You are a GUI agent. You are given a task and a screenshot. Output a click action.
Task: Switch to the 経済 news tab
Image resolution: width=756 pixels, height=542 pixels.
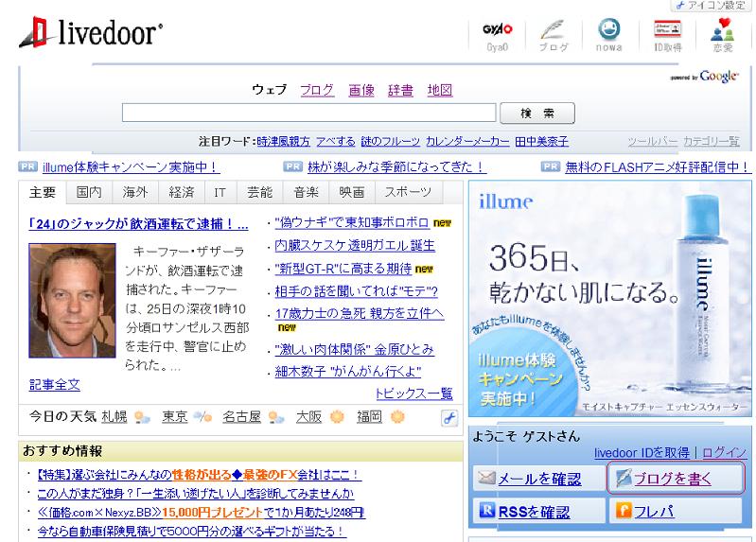tap(182, 192)
